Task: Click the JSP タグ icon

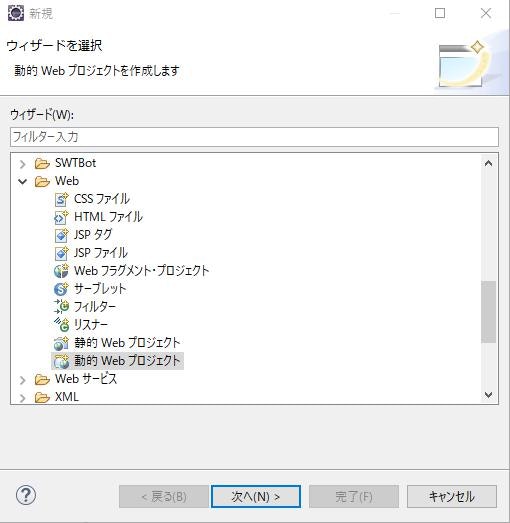Action: click(61, 235)
